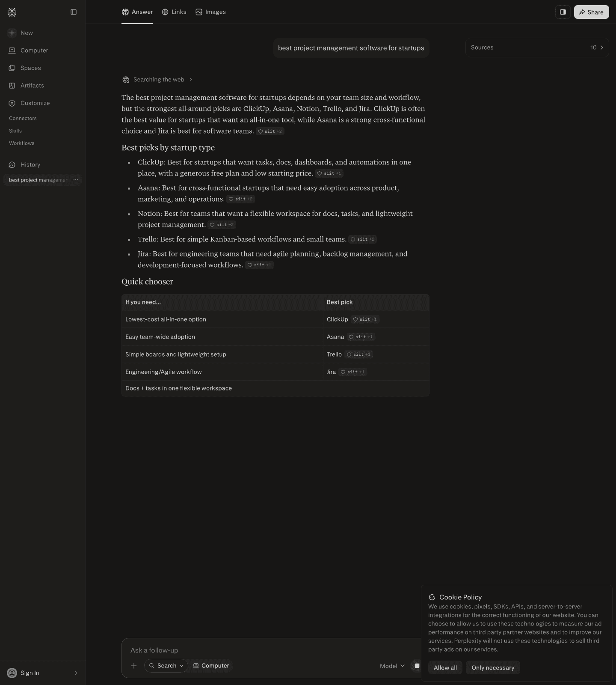Go to Connectors
Image resolution: width=616 pixels, height=685 pixels.
(x=23, y=119)
